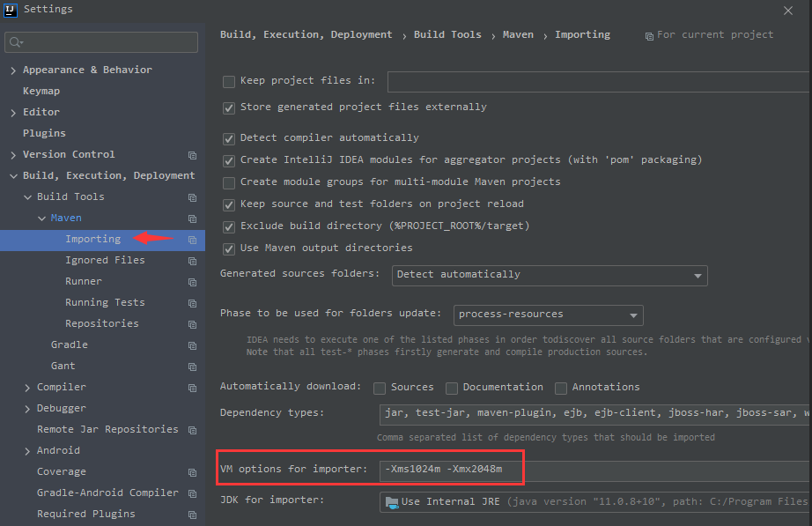Click the per-project icon beside Gradle-Android Compiler
Screen dimensions: 812x526
click(x=192, y=494)
